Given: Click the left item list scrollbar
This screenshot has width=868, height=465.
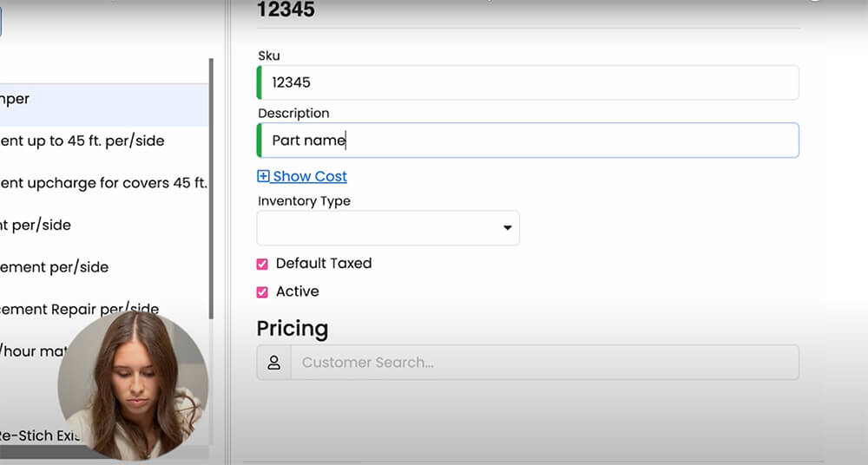Looking at the screenshot, I should pyautogui.click(x=211, y=191).
